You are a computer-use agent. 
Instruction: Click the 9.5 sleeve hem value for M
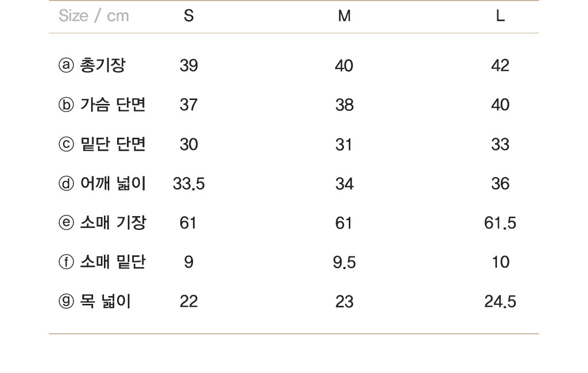(345, 262)
